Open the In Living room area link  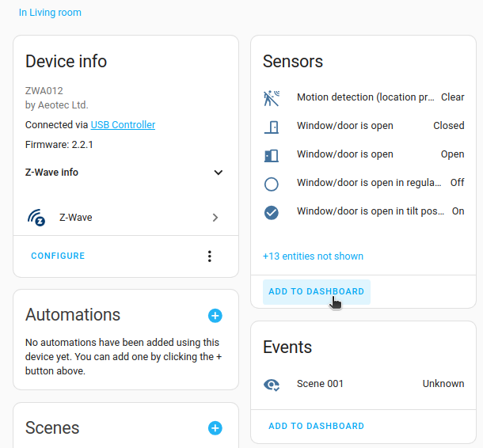point(50,13)
